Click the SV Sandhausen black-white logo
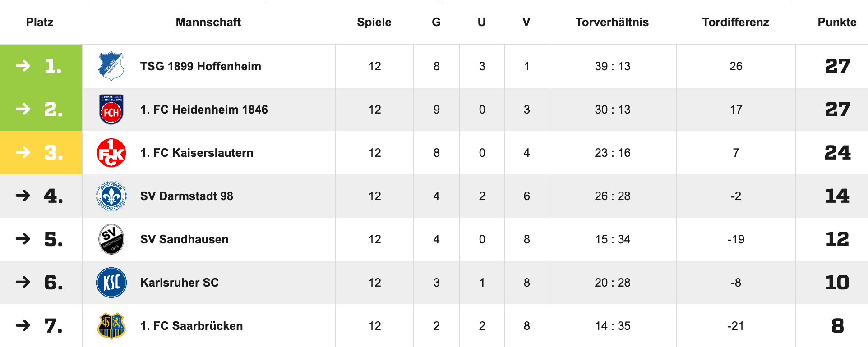The width and height of the screenshot is (868, 347). coord(111,239)
